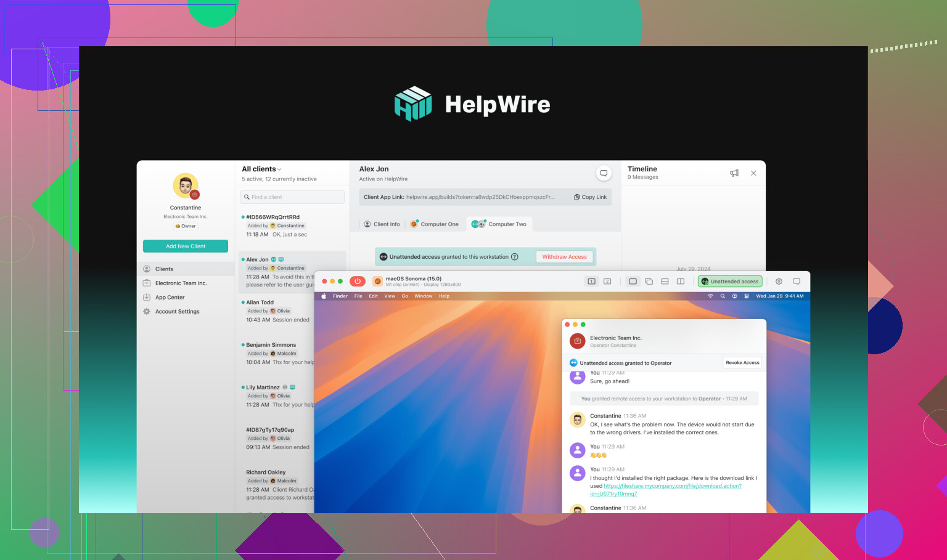Click the Withdraw Access button
Image resolution: width=947 pixels, height=560 pixels.
[564, 257]
